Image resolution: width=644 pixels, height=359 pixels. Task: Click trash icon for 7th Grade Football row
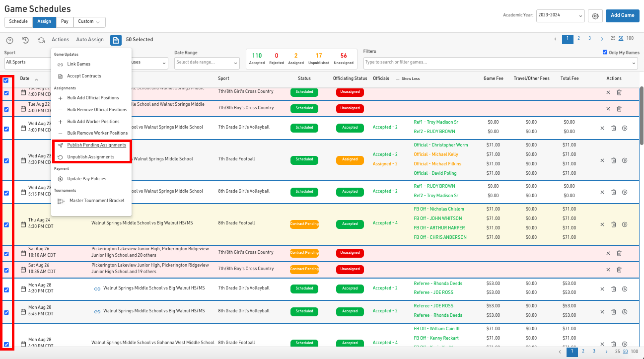click(613, 160)
